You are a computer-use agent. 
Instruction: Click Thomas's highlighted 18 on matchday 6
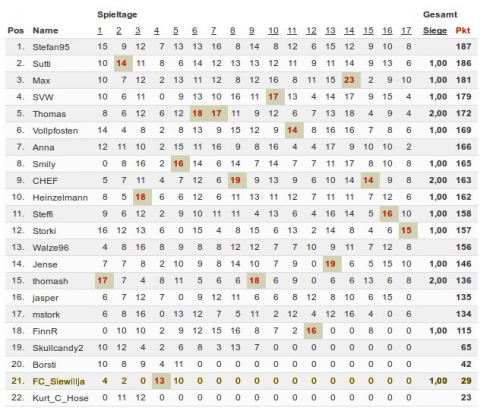point(197,113)
